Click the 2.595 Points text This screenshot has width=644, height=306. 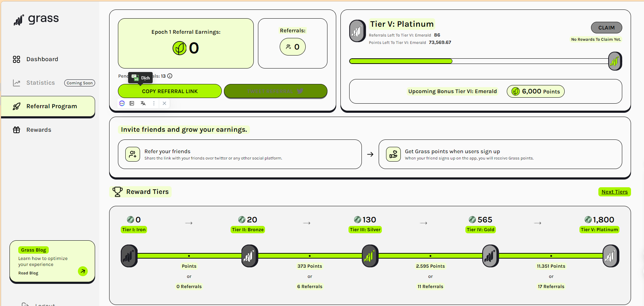point(430,266)
